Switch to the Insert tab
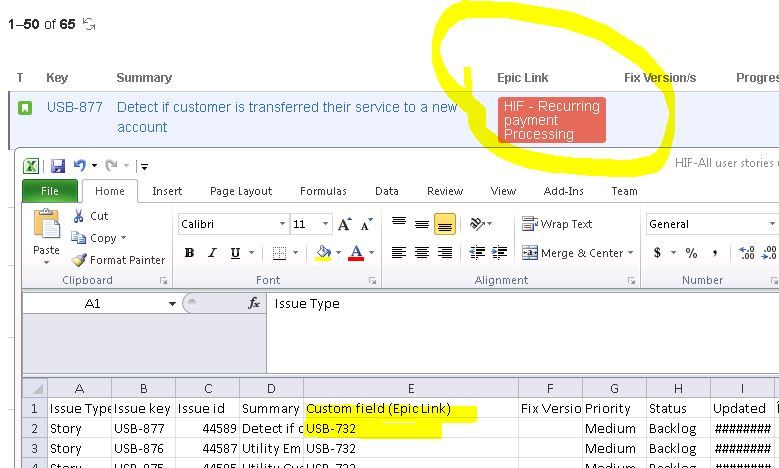 pyautogui.click(x=167, y=191)
